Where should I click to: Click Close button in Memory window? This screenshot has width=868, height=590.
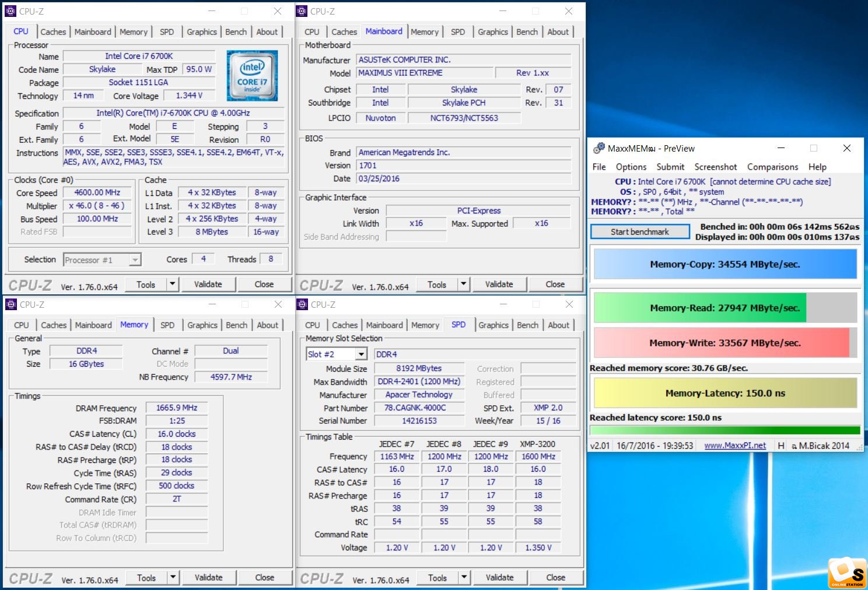pyautogui.click(x=264, y=578)
